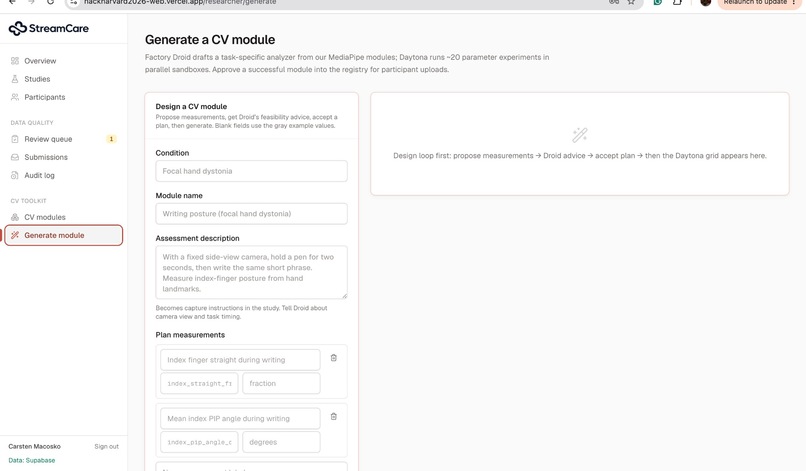This screenshot has width=806, height=471.
Task: Click the Participants people icon
Action: [x=15, y=97]
